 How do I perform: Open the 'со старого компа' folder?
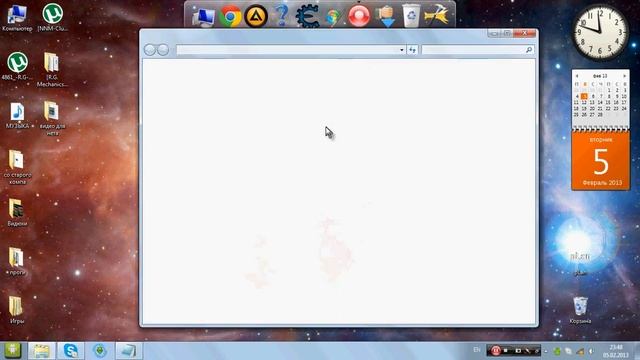tap(17, 167)
